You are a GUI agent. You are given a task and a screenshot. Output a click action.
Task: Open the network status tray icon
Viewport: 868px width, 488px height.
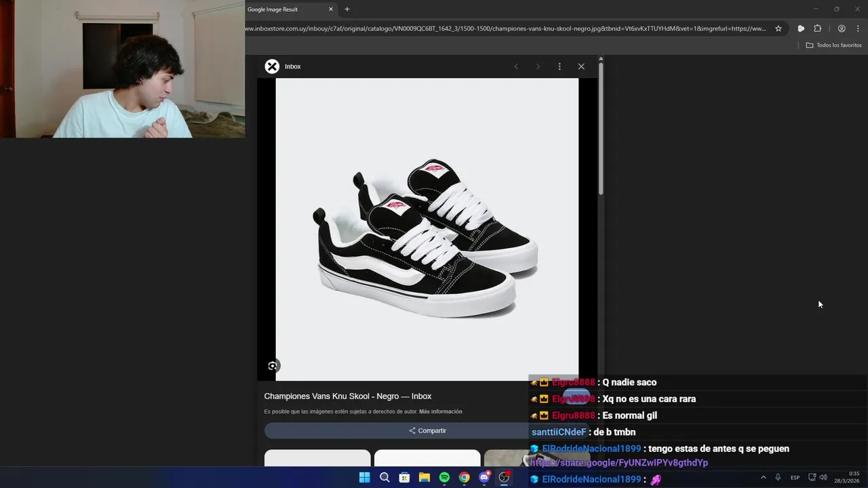point(812,477)
